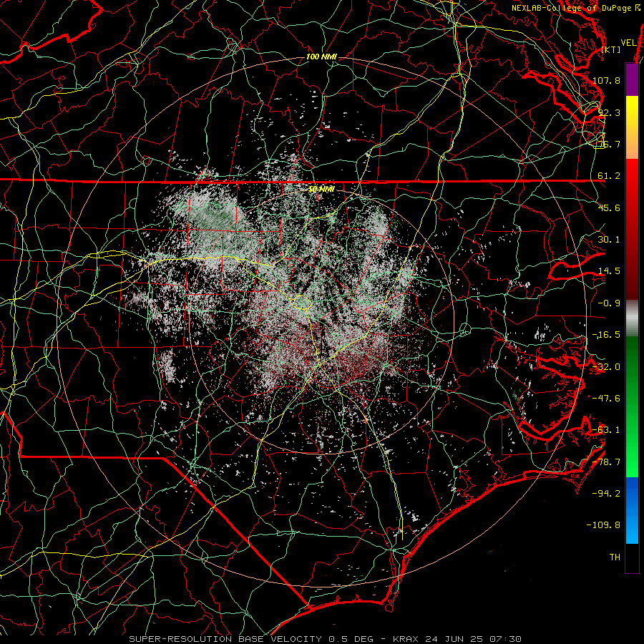
Task: Select the purple segment of velocity scale
Action: pos(632,79)
